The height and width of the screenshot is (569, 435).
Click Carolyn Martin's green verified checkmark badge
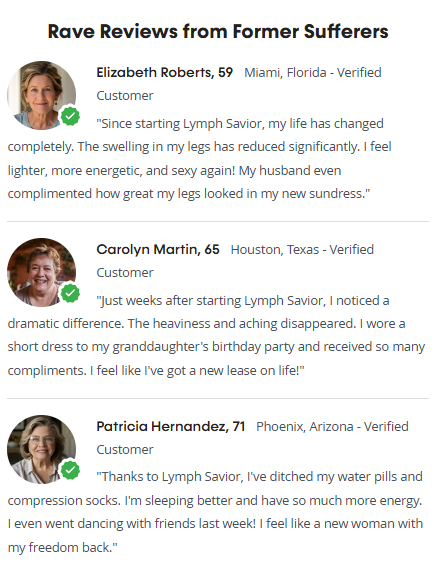tap(70, 293)
